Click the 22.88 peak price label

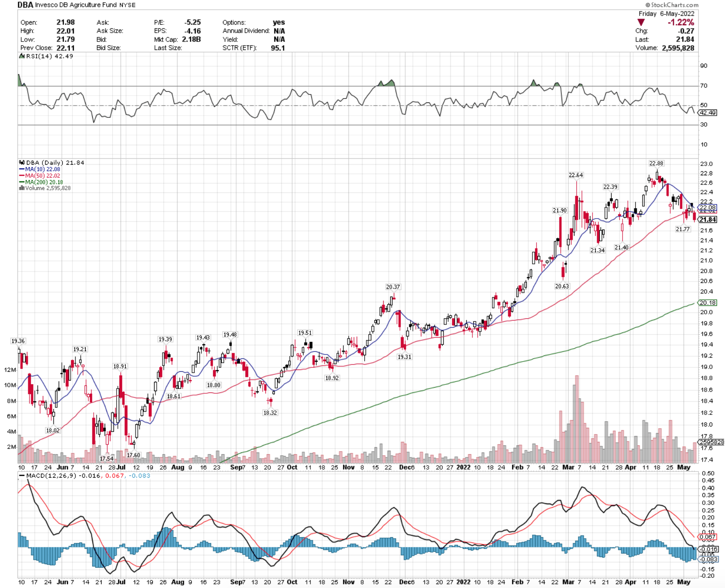[x=656, y=163]
